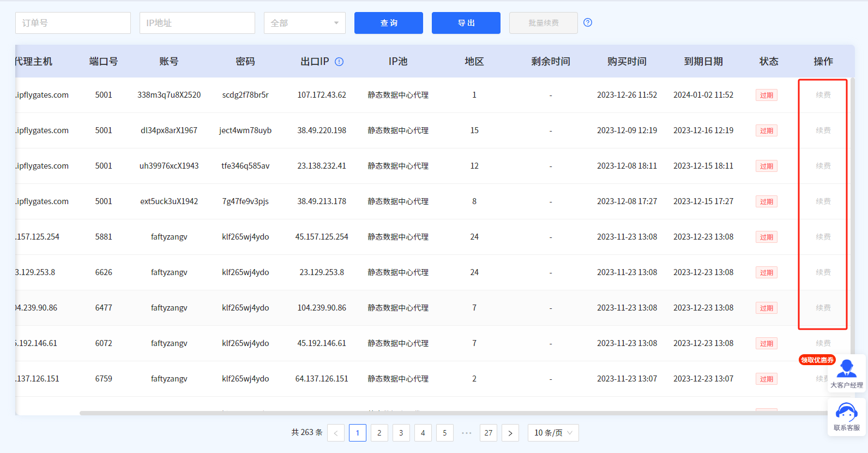The height and width of the screenshot is (453, 868).
Task: Click the 订单号 order number input field
Action: 73,23
